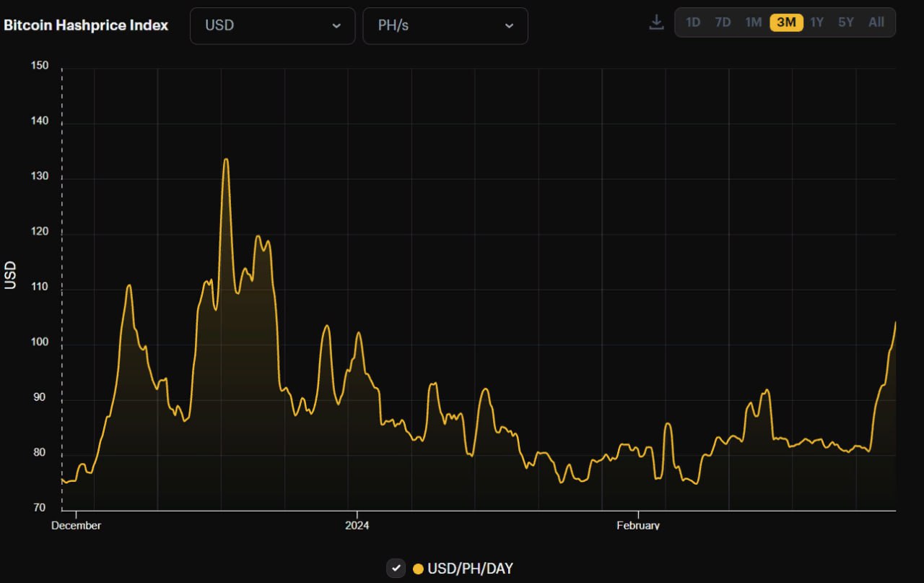
Task: Select the All time range
Action: [x=876, y=22]
